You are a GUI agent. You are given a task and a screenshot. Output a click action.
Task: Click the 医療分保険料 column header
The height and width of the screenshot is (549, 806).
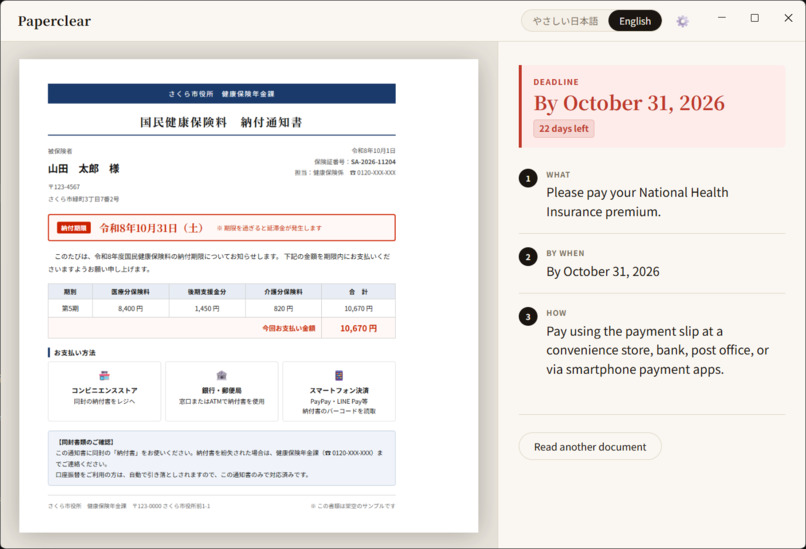[x=131, y=291]
